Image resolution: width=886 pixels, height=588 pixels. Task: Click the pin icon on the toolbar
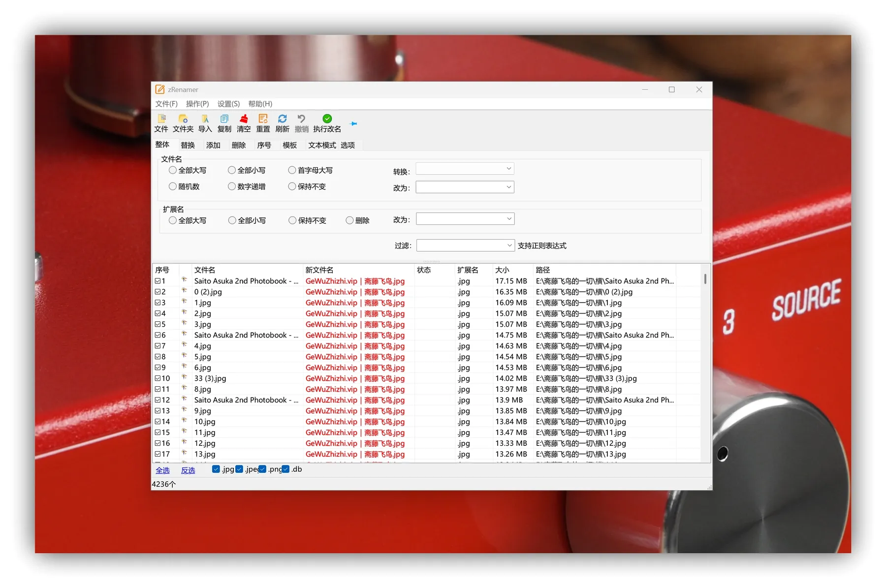[x=353, y=124]
